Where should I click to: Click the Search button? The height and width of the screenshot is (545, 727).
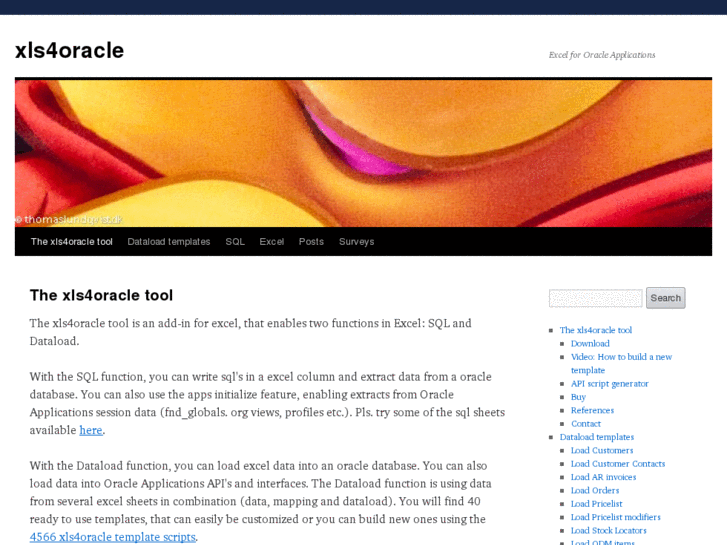(x=666, y=298)
